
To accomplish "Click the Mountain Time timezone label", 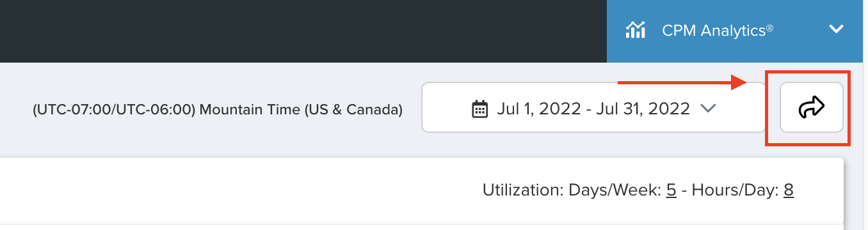I will click(218, 110).
